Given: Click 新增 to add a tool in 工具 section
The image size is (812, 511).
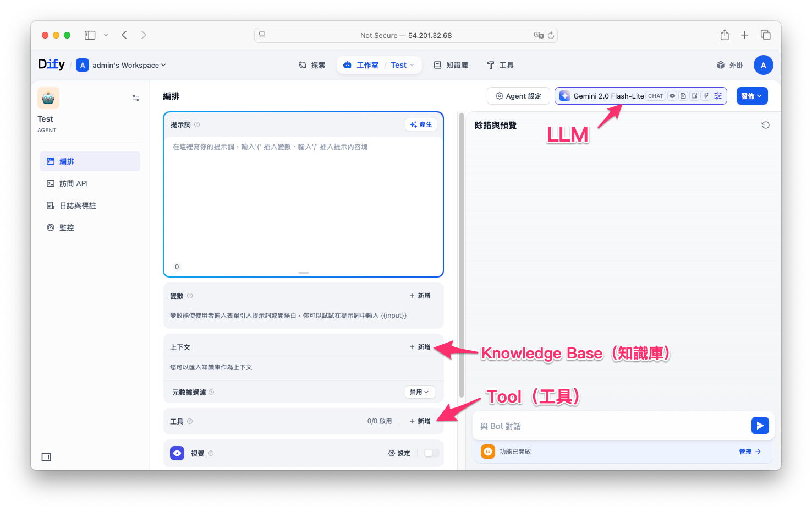Looking at the screenshot, I should point(420,421).
